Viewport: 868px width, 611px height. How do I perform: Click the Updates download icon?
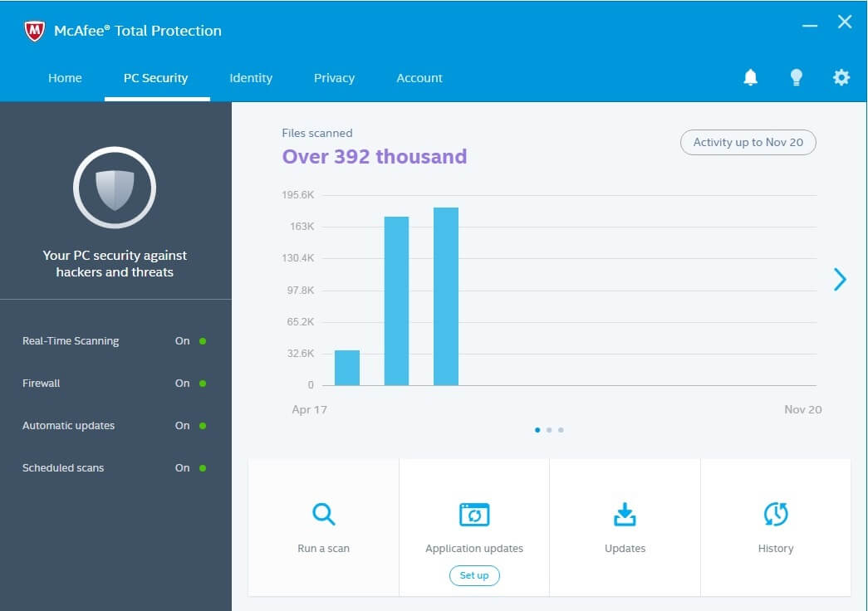pos(625,515)
